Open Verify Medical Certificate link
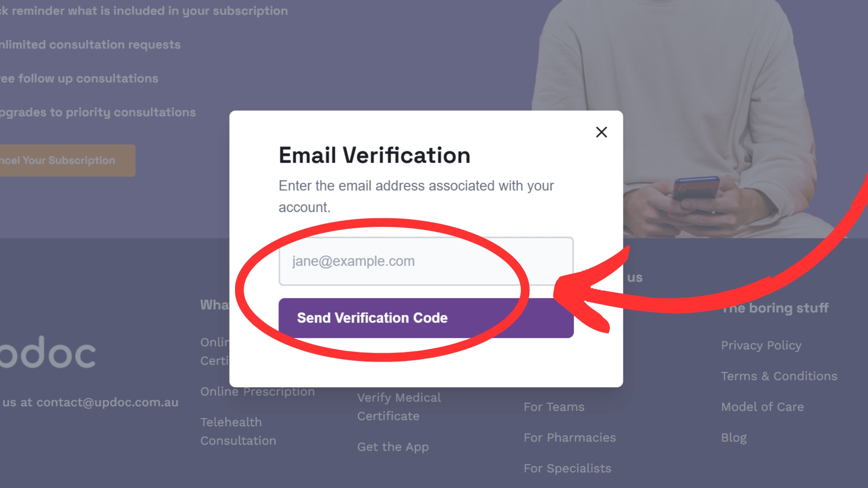The width and height of the screenshot is (868, 488). pyautogui.click(x=399, y=407)
